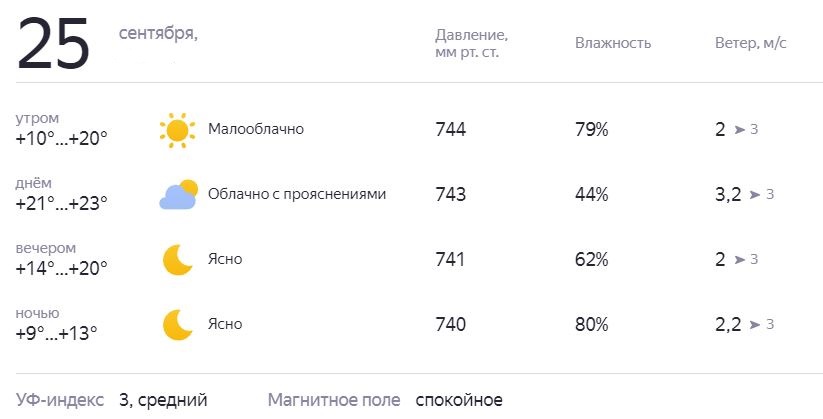This screenshot has width=823, height=419.
Task: Click the night humidity value 80%
Action: (592, 324)
